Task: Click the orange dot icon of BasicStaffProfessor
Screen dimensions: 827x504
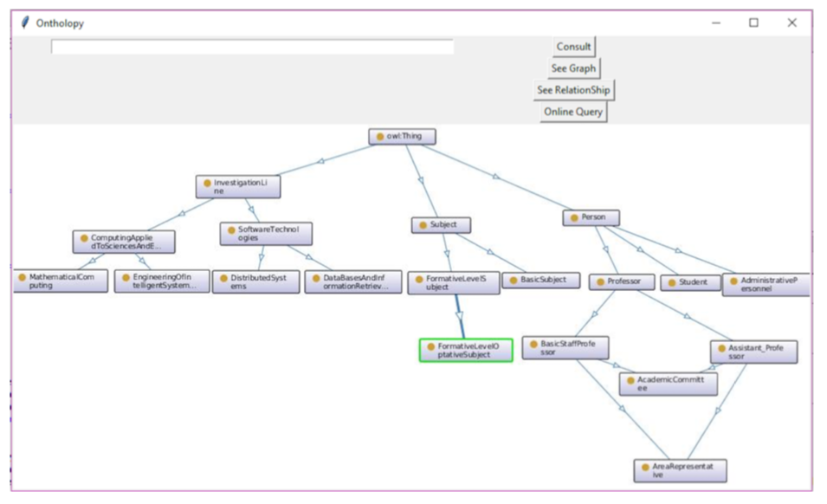Action: click(533, 345)
